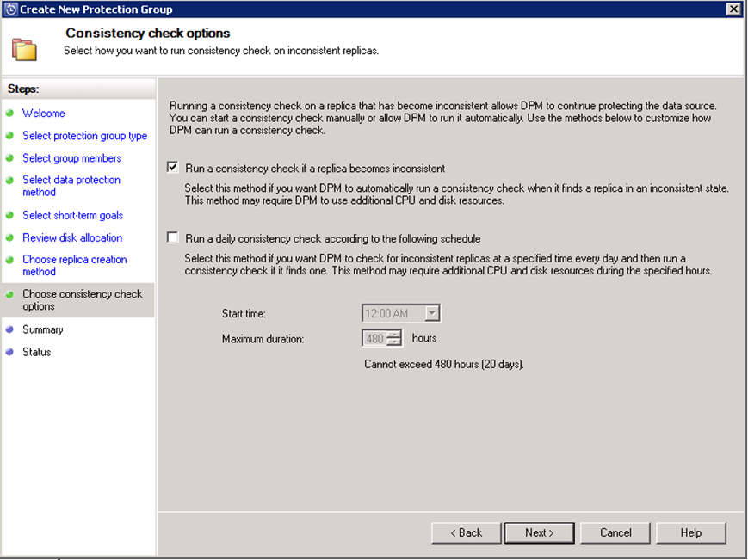The height and width of the screenshot is (560, 748).
Task: Click the 'Start time:' label
Action: point(244,314)
